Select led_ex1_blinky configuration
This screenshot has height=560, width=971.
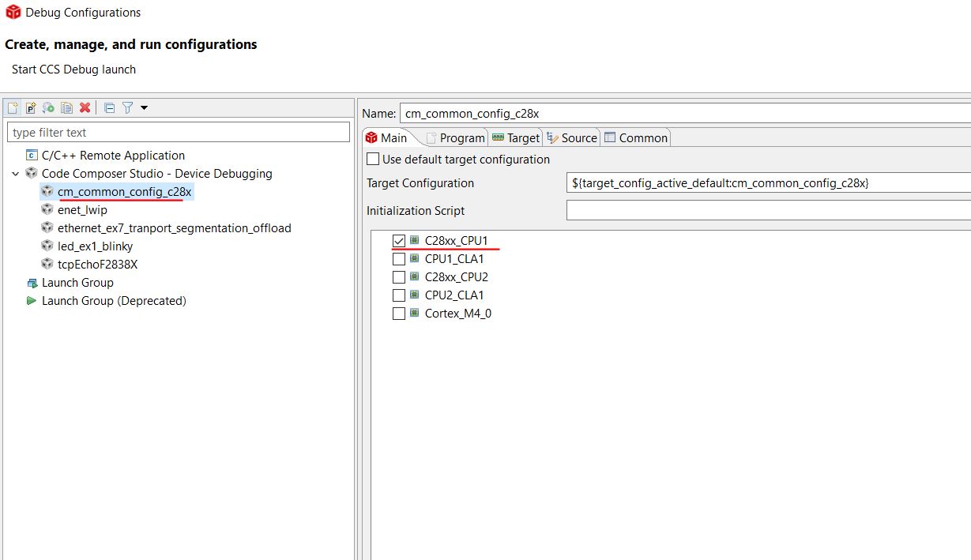click(x=95, y=246)
